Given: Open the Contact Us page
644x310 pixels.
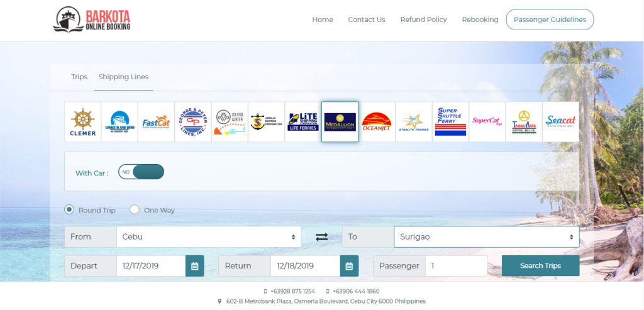Looking at the screenshot, I should tap(367, 19).
